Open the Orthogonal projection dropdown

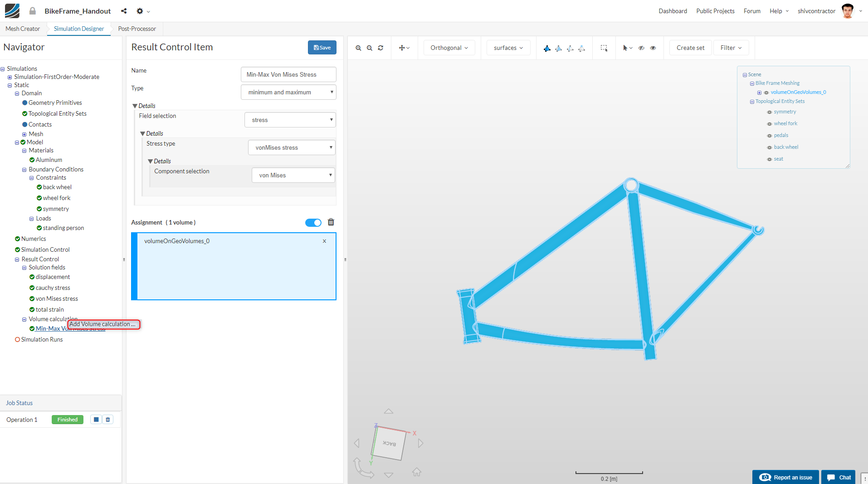point(449,48)
